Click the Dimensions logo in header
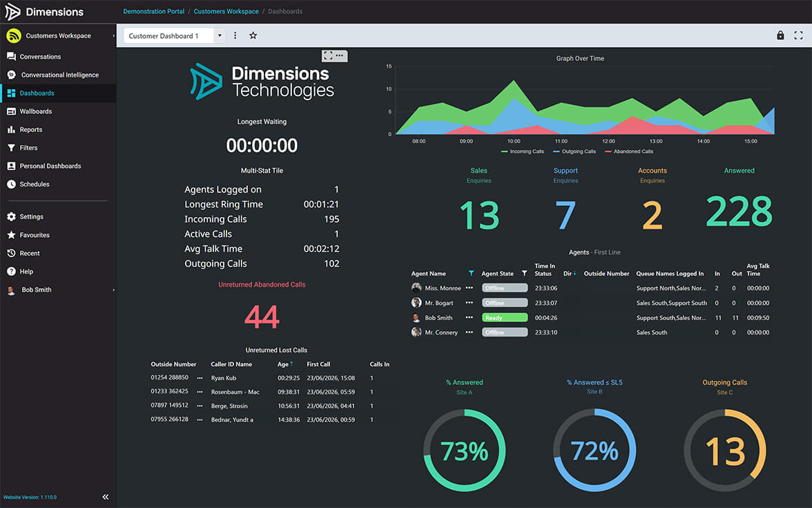The height and width of the screenshot is (508, 812). 44,11
